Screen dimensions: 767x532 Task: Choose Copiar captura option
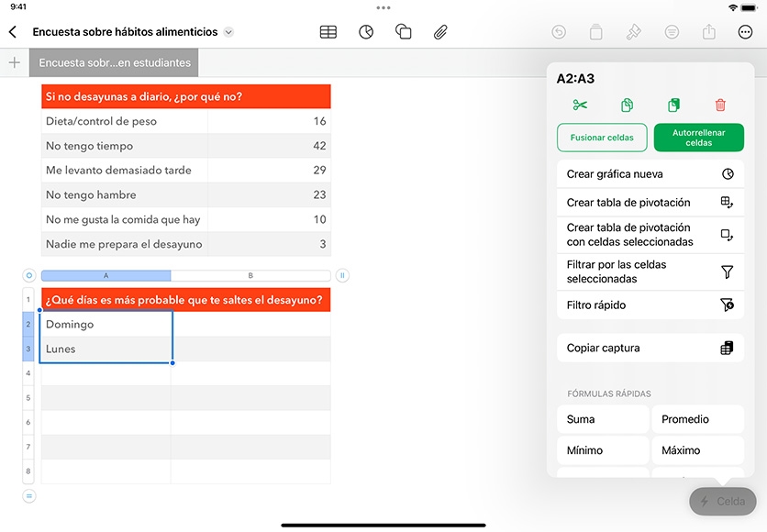(650, 348)
